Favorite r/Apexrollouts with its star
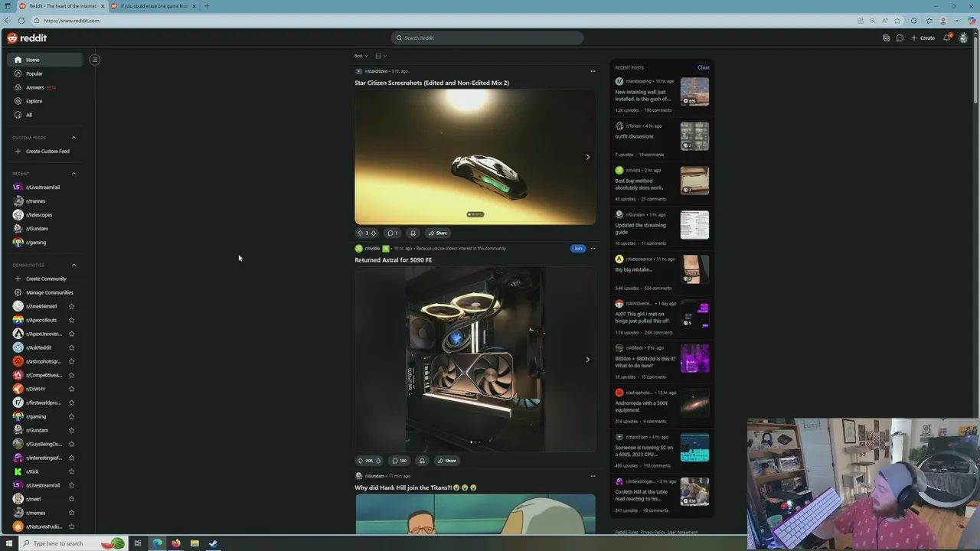The height and width of the screenshot is (551, 980). pos(71,320)
